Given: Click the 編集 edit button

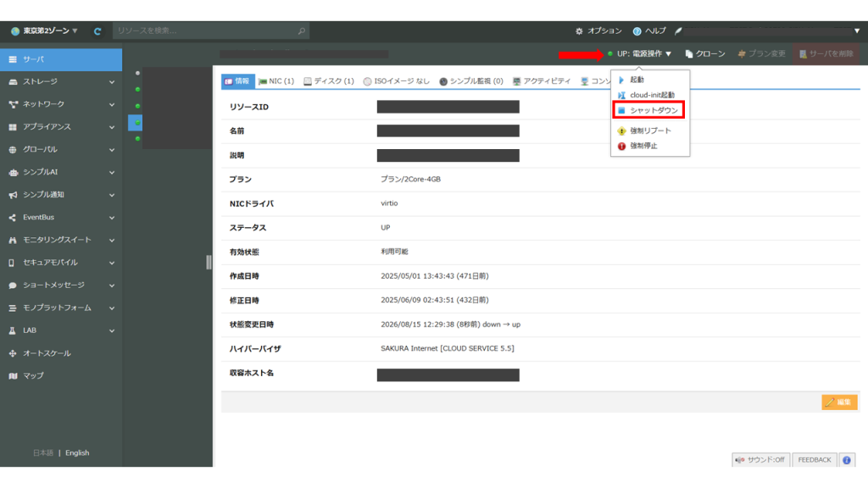Looking at the screenshot, I should click(x=839, y=402).
